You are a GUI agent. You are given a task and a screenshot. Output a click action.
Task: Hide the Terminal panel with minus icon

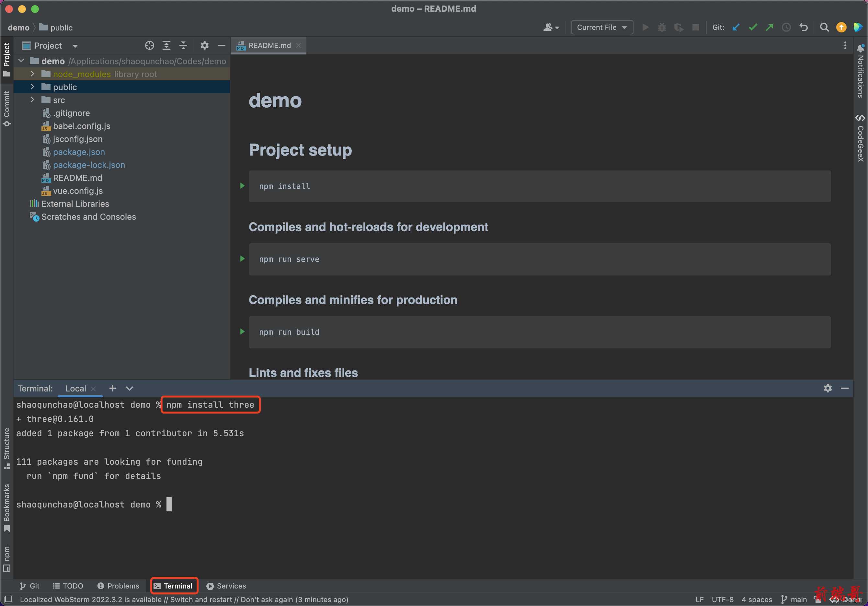point(845,389)
